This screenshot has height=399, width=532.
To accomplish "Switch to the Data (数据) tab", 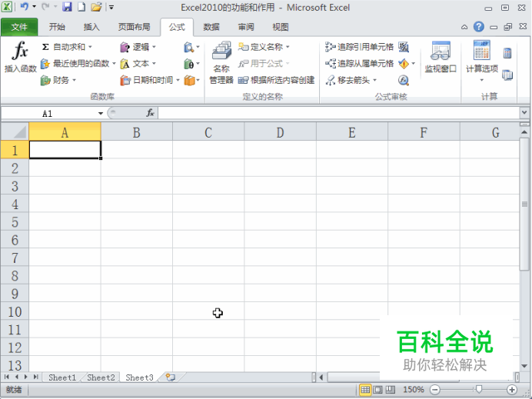I will pyautogui.click(x=211, y=27).
